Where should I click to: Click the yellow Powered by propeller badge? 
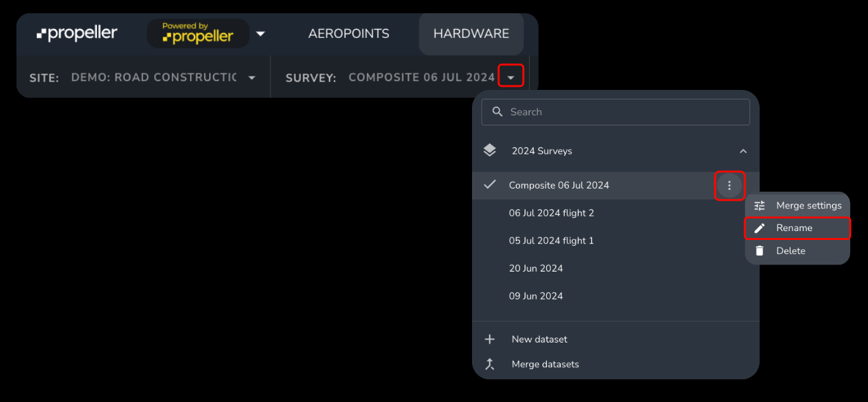(198, 34)
